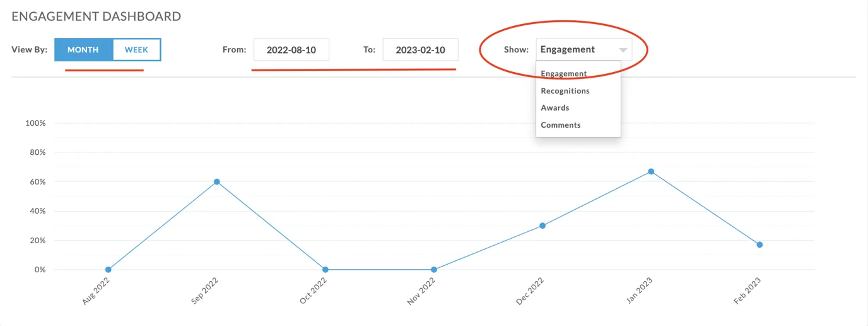The image size is (868, 326).
Task: Choose Awards in the Show menu
Action: 555,108
